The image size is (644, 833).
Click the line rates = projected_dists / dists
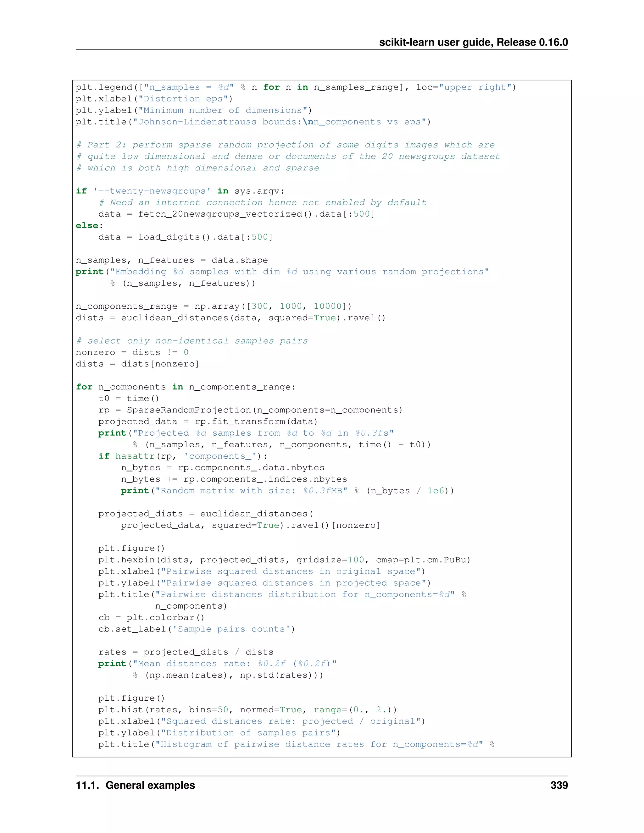pos(186,652)
